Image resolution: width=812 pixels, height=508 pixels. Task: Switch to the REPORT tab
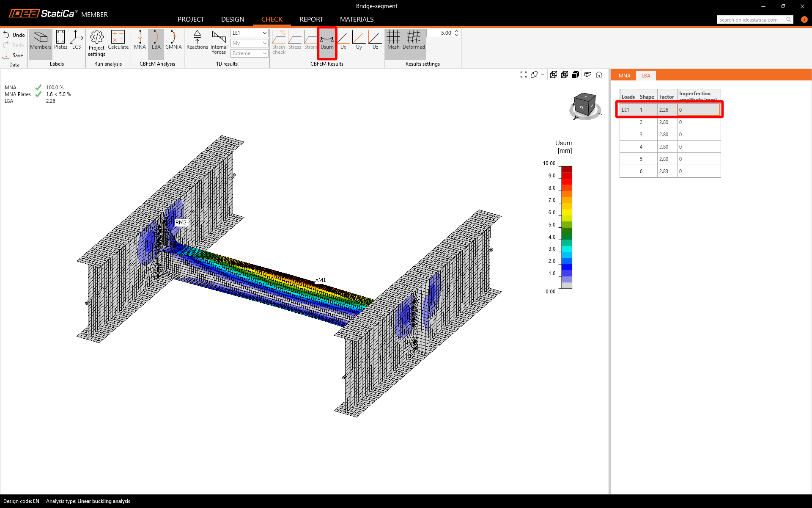[311, 19]
